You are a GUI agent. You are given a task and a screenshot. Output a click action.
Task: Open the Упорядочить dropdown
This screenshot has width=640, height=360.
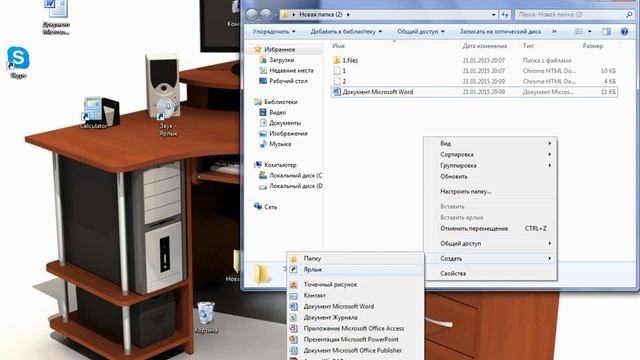pyautogui.click(x=274, y=31)
